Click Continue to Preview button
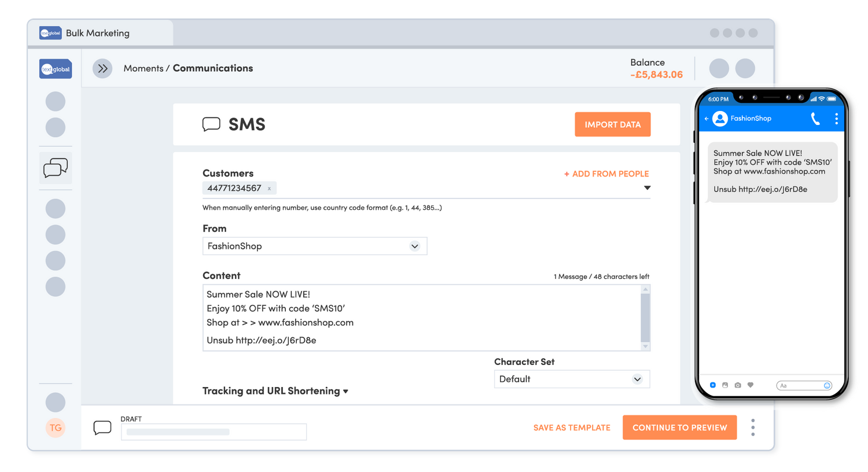This screenshot has width=868, height=472. [x=679, y=427]
